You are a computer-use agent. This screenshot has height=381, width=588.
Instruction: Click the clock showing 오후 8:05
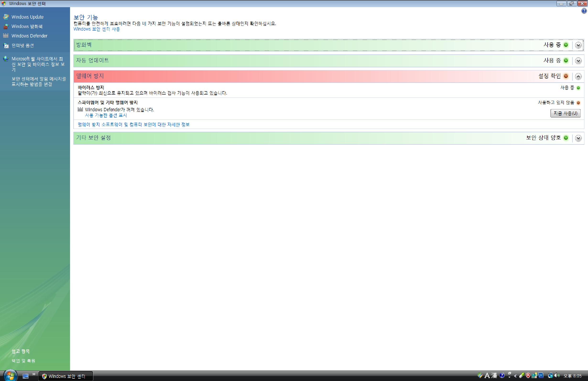[572, 376]
